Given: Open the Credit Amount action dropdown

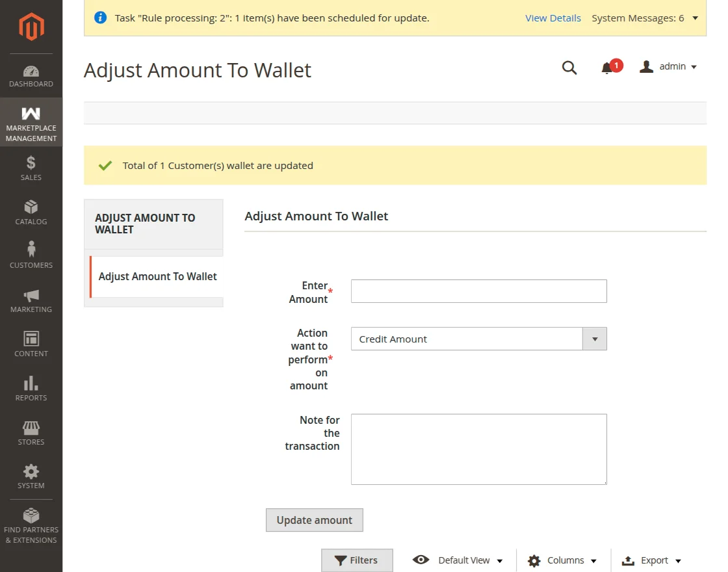Looking at the screenshot, I should point(594,339).
